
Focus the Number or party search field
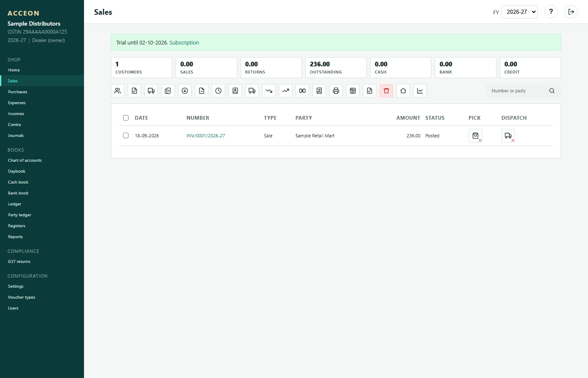point(519,91)
